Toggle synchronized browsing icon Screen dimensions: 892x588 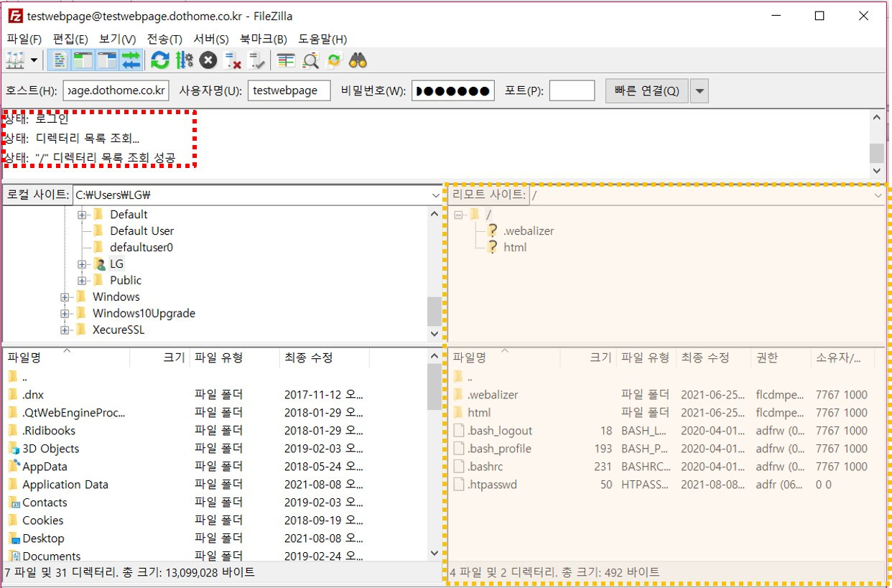(x=334, y=60)
